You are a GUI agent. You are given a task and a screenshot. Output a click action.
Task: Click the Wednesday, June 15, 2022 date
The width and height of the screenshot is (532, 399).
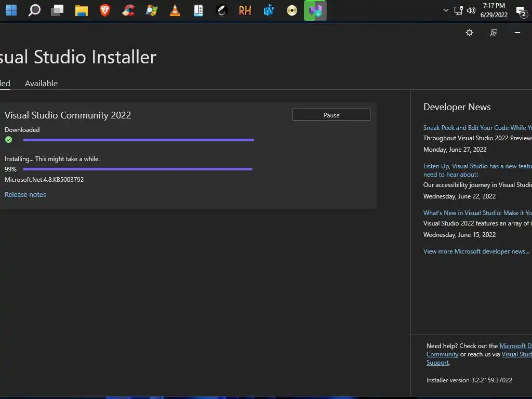(459, 234)
